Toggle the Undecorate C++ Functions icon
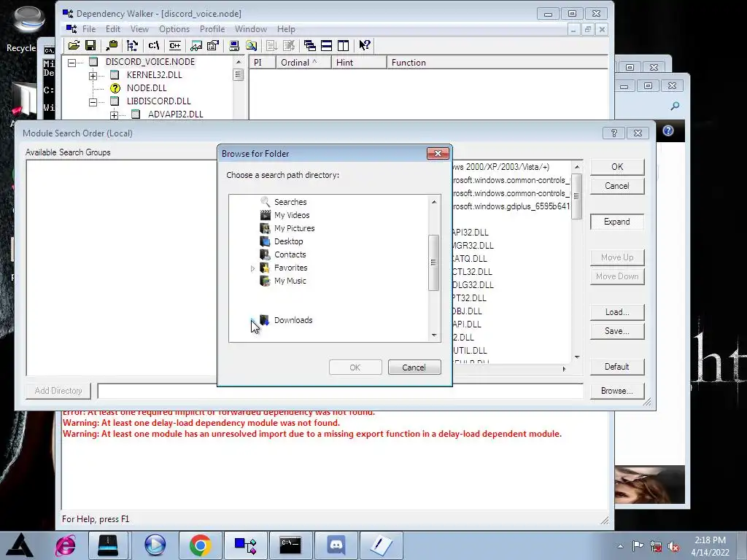This screenshot has width=747, height=560. tap(175, 46)
